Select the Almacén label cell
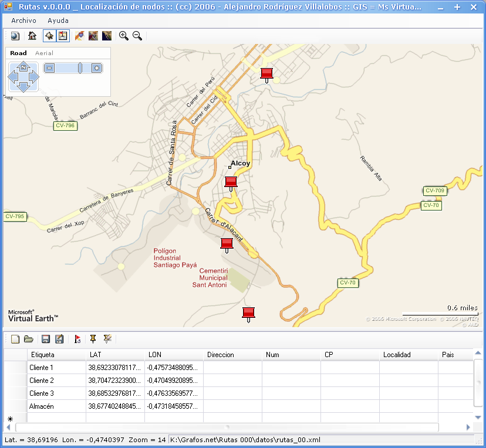 click(56, 406)
